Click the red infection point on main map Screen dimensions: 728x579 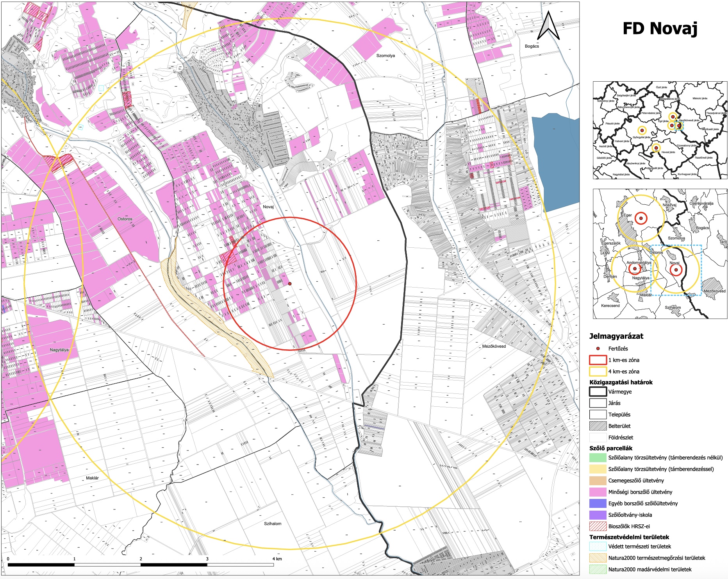click(x=290, y=284)
